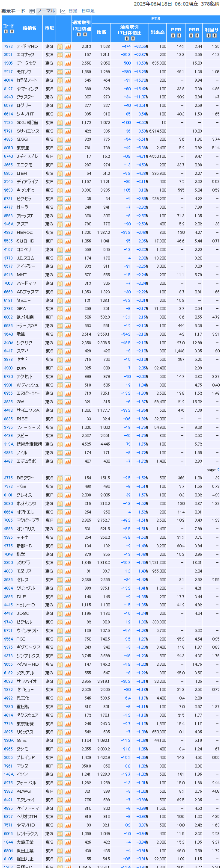Open orange area chart icon for 重松製 row

pyautogui.click(x=68, y=707)
